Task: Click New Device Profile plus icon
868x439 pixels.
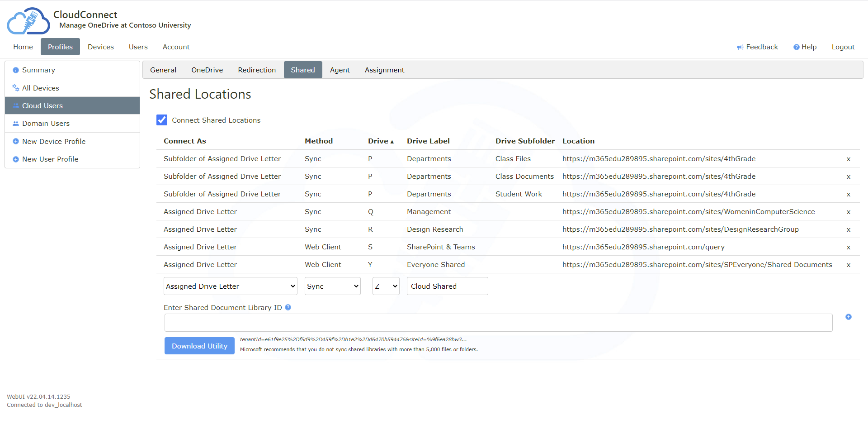Action: pyautogui.click(x=16, y=141)
